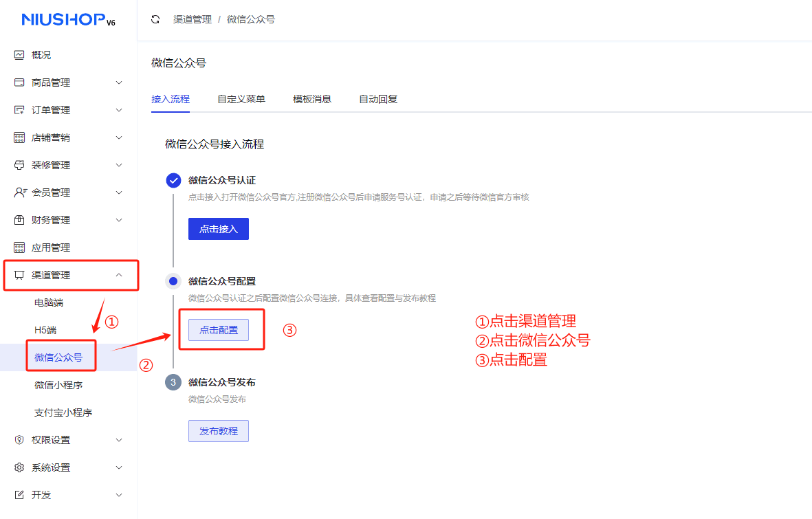Click the 点击配置 button
Image resolution: width=812 pixels, height=519 pixels.
(x=219, y=330)
